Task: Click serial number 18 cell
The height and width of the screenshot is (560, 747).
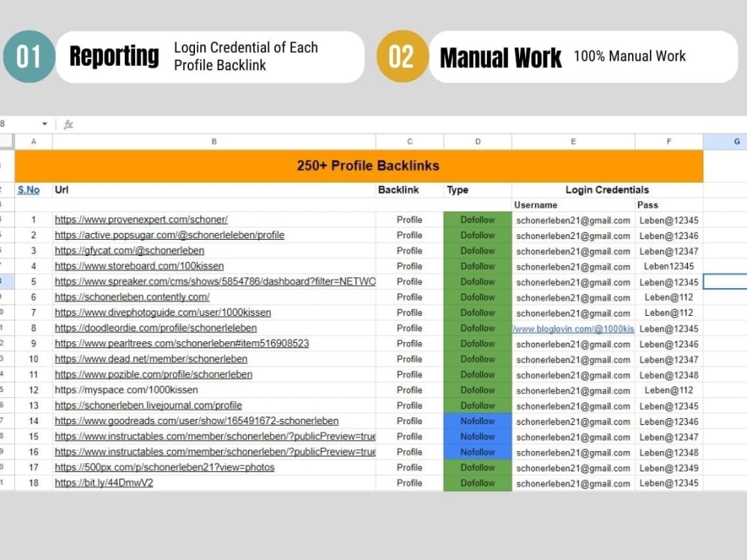Action: pos(34,483)
